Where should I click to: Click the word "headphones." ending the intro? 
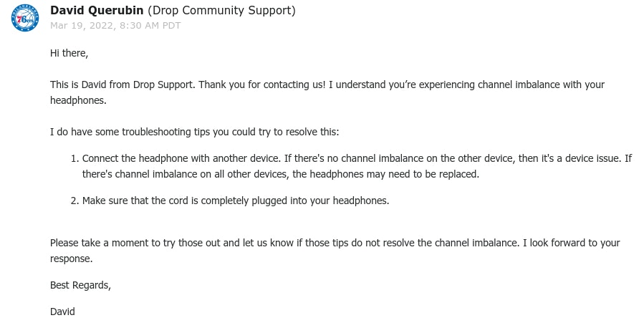(x=78, y=100)
